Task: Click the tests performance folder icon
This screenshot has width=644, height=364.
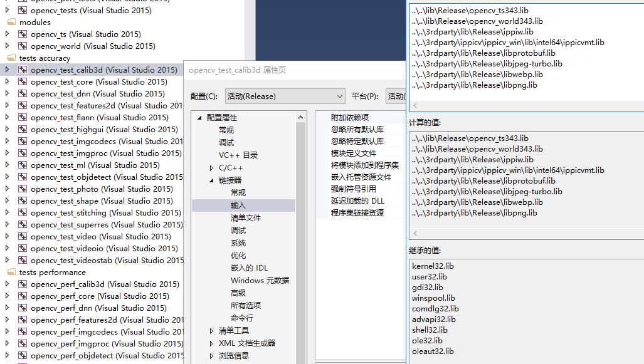Action: click(x=11, y=272)
